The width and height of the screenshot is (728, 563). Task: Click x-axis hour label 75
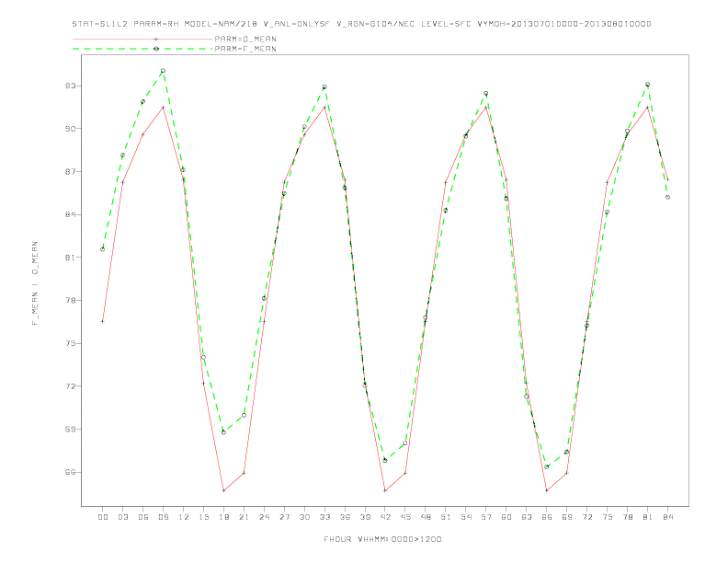tap(608, 517)
